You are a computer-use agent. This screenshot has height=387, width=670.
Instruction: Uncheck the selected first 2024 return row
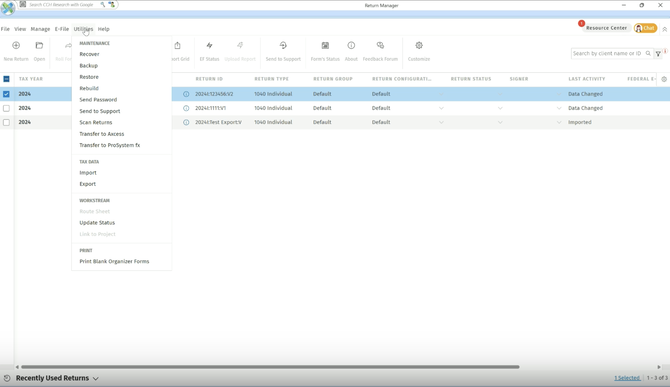(x=6, y=94)
